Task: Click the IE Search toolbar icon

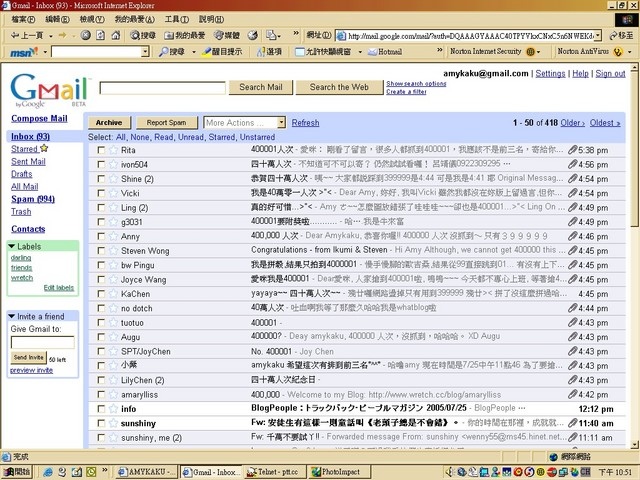Action: pyautogui.click(x=143, y=36)
